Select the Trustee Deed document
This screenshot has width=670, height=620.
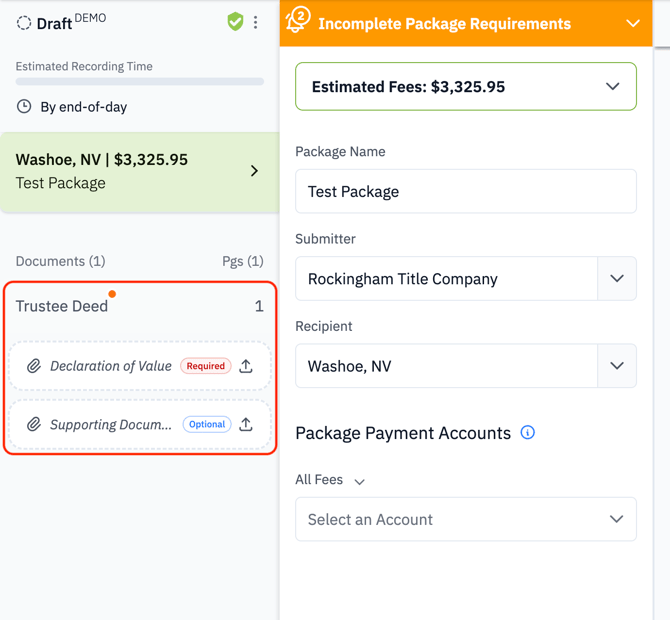(x=140, y=306)
